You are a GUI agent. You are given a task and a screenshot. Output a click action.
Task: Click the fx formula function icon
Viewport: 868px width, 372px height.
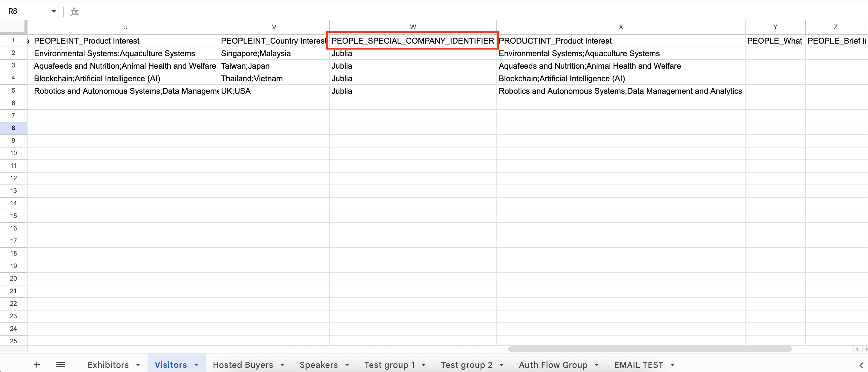pos(74,11)
